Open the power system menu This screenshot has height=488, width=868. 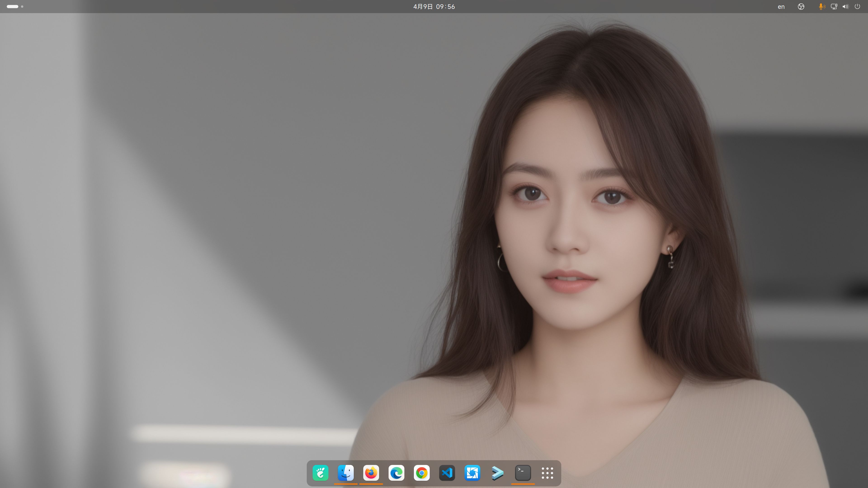858,7
